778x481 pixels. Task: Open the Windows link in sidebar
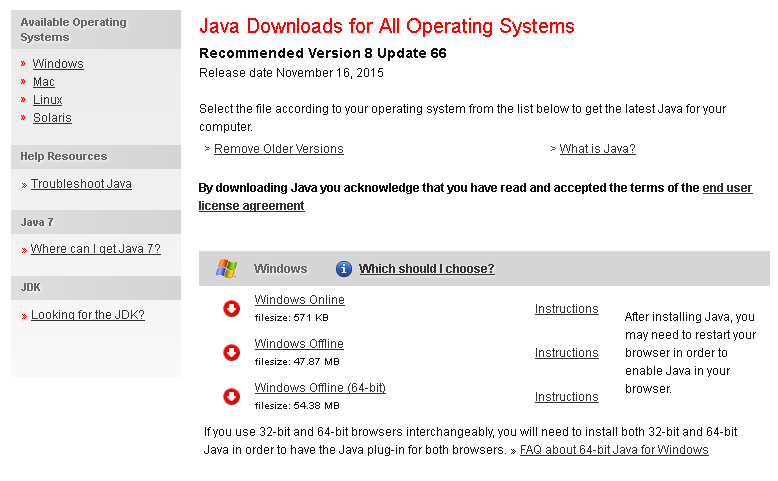[58, 64]
